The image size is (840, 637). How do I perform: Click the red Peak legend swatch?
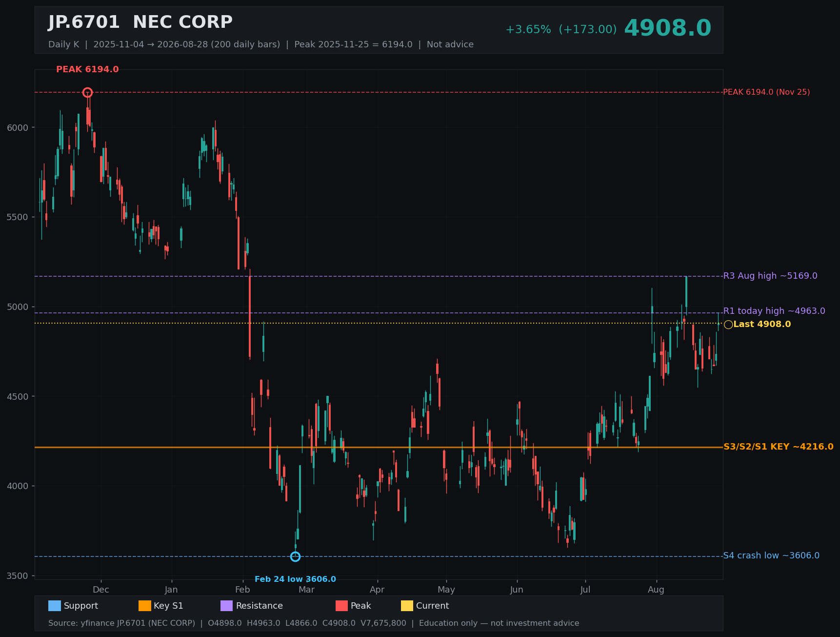point(342,606)
